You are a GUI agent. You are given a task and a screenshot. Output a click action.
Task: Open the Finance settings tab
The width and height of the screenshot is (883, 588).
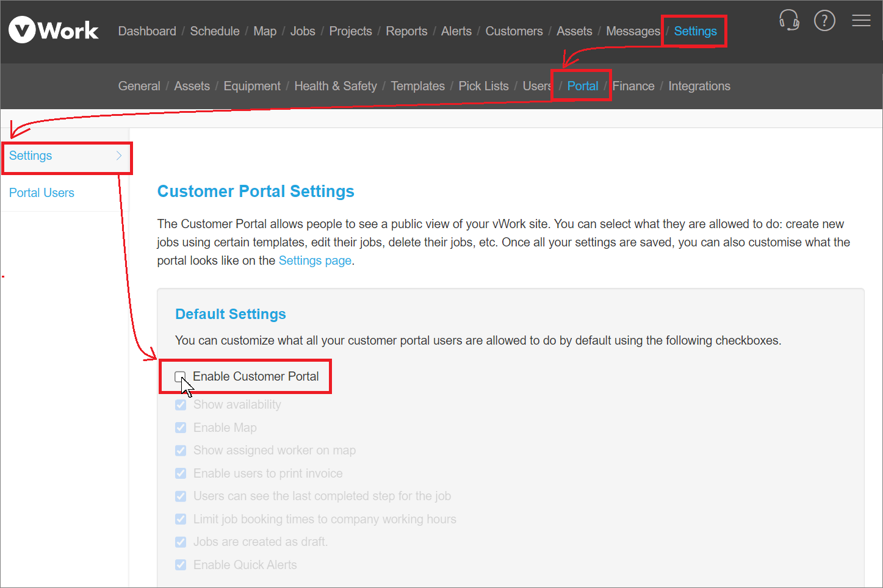click(633, 86)
